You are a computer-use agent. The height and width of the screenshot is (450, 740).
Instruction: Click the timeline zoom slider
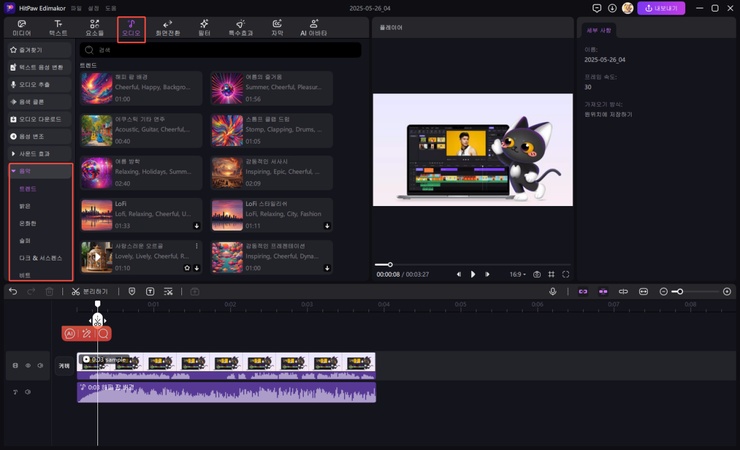pos(678,291)
